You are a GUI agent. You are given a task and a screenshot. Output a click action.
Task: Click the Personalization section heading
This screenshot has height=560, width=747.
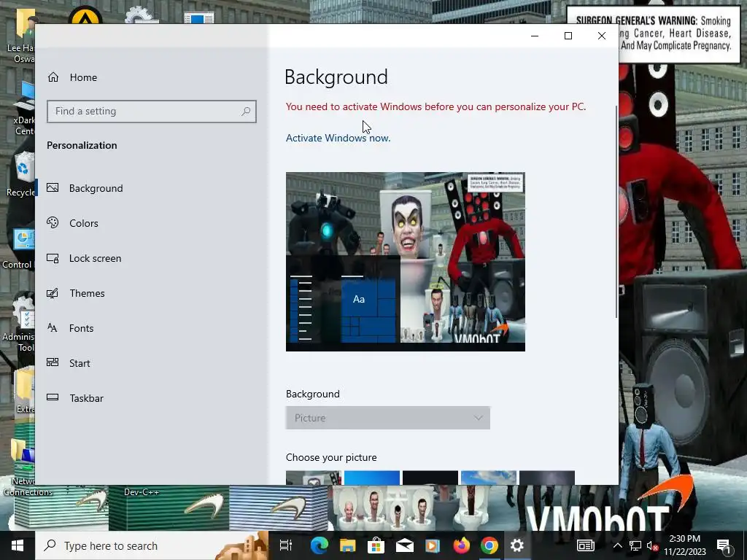point(82,145)
